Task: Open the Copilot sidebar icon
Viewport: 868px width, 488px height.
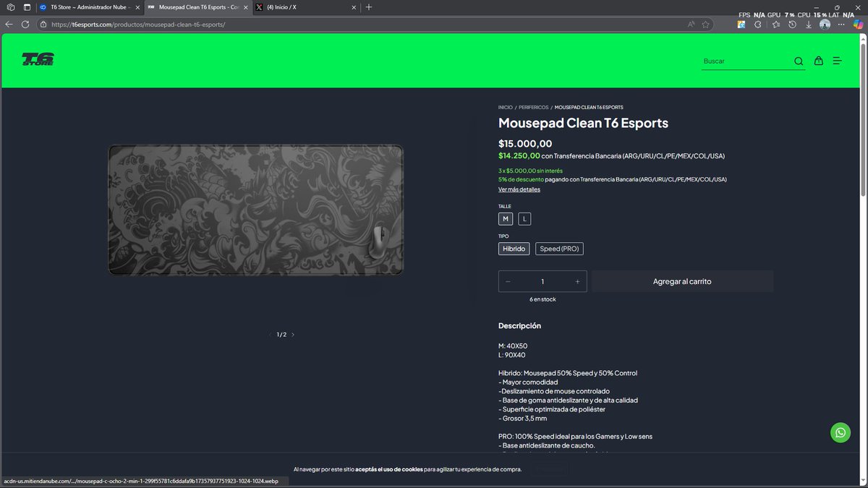Action: 858,24
